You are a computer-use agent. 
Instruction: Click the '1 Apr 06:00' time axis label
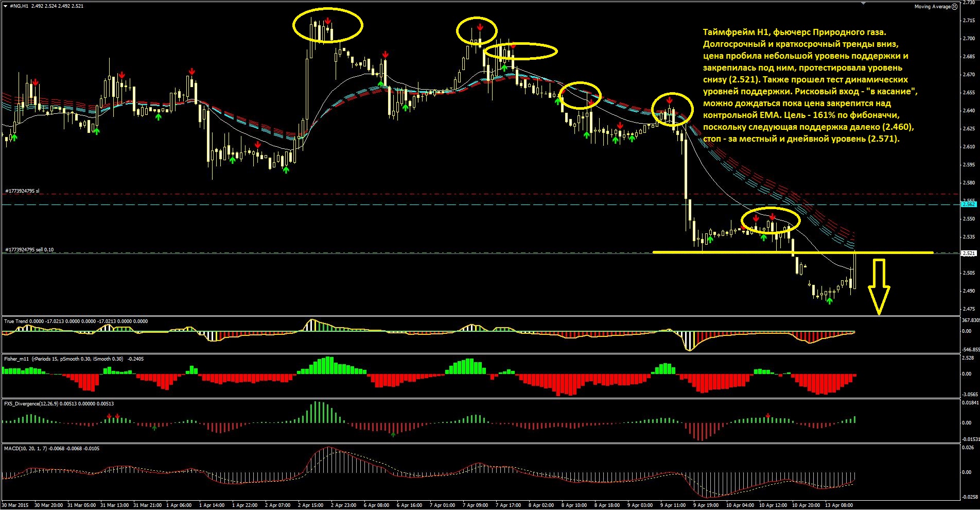point(179,505)
